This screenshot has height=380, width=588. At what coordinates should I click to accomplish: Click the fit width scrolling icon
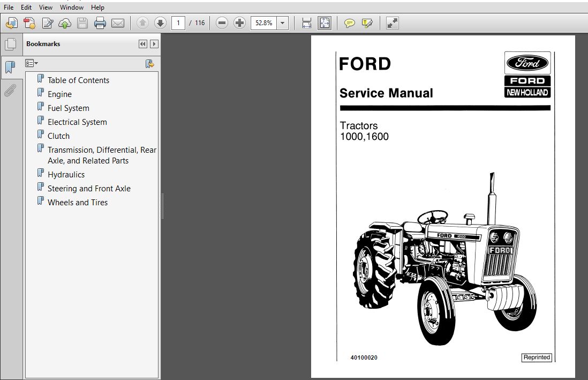(307, 23)
